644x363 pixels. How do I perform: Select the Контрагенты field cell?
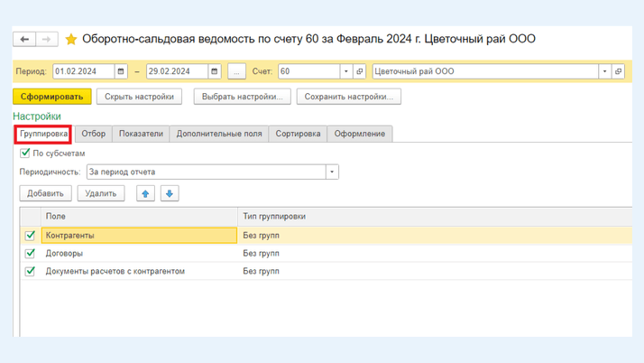139,236
